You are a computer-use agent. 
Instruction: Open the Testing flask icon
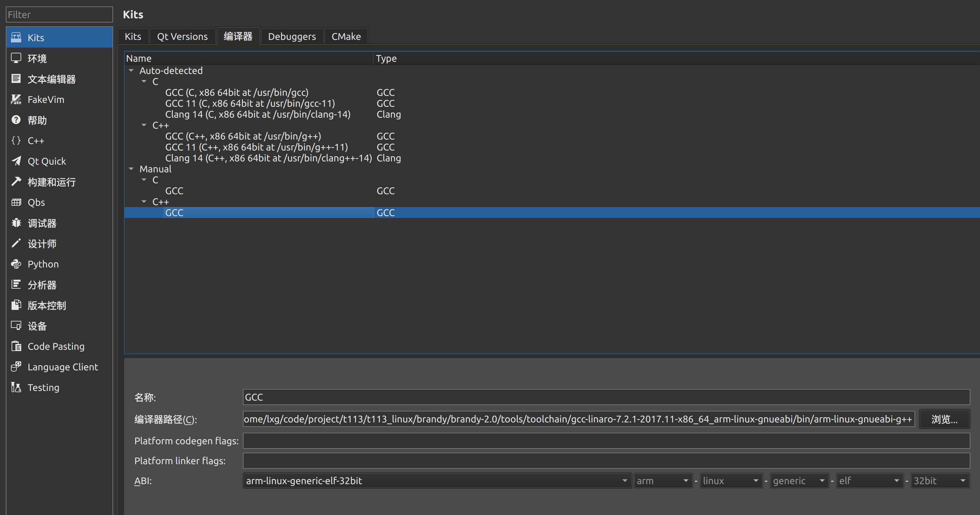[16, 387]
